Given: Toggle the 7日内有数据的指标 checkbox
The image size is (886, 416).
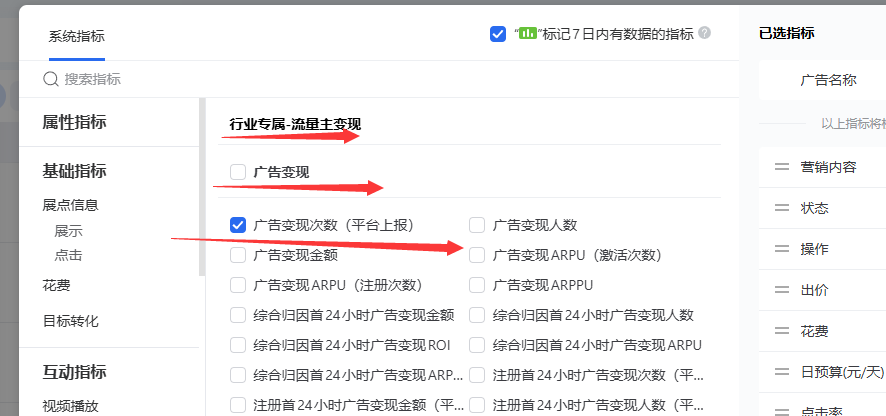Looking at the screenshot, I should click(x=498, y=34).
